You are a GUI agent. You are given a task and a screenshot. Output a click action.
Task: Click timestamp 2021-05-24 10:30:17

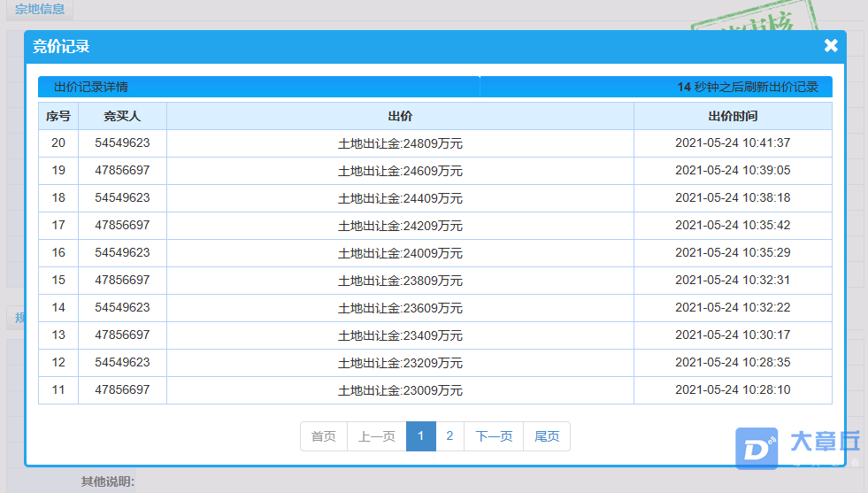pos(733,335)
